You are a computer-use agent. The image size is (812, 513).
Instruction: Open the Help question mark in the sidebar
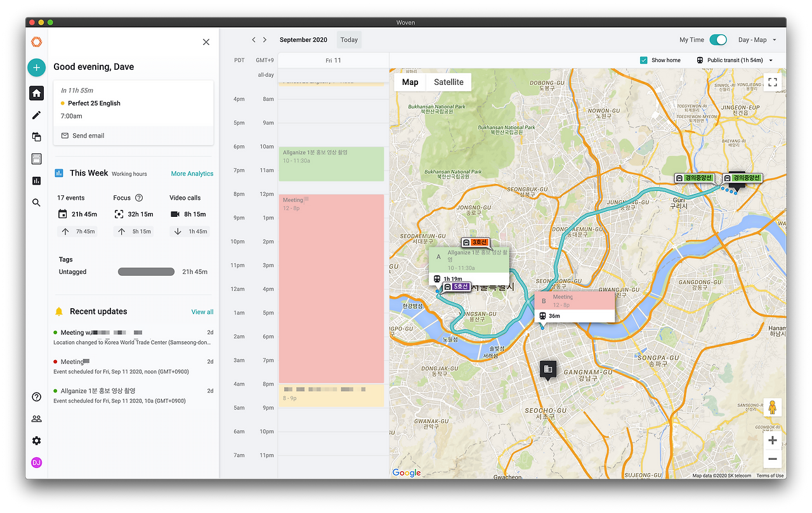pos(36,397)
